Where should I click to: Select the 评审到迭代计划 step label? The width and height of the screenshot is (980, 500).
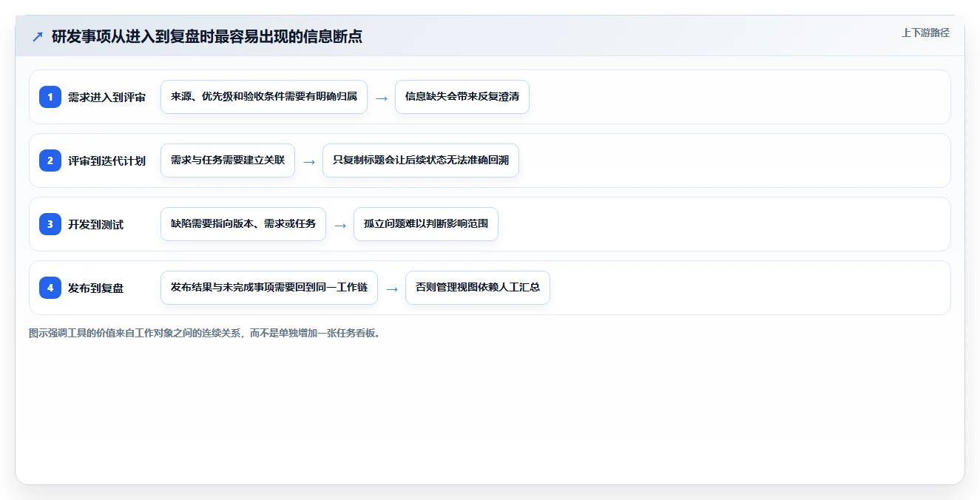107,161
